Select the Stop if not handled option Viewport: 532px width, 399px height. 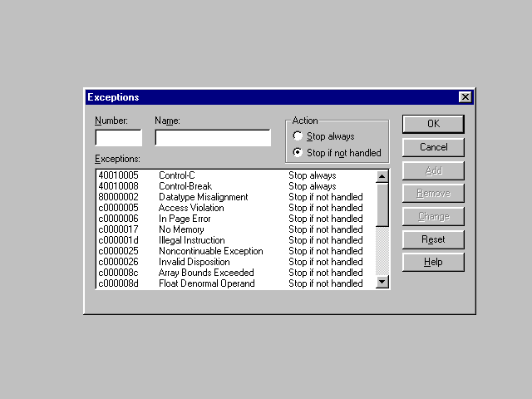tap(298, 153)
